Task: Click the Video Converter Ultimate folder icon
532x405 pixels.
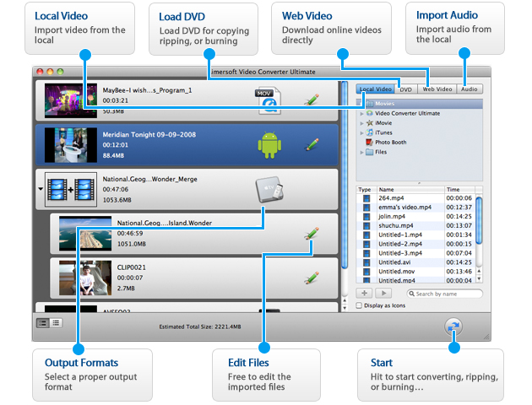Action: click(x=370, y=113)
